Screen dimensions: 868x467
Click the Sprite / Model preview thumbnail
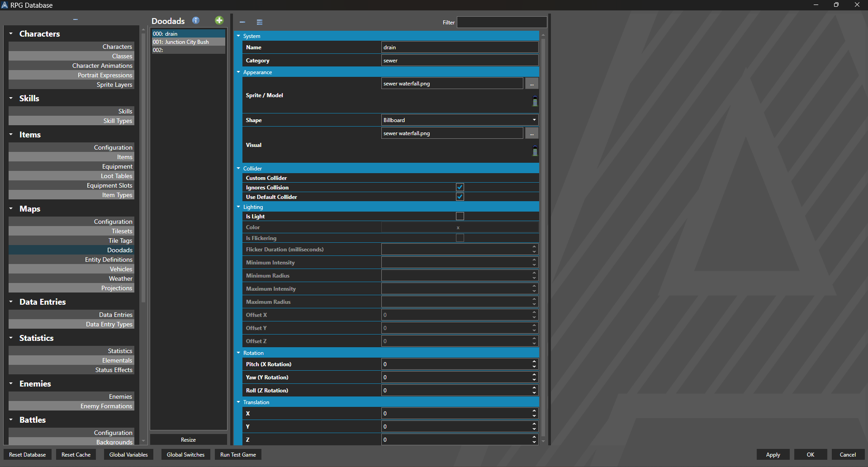point(535,101)
